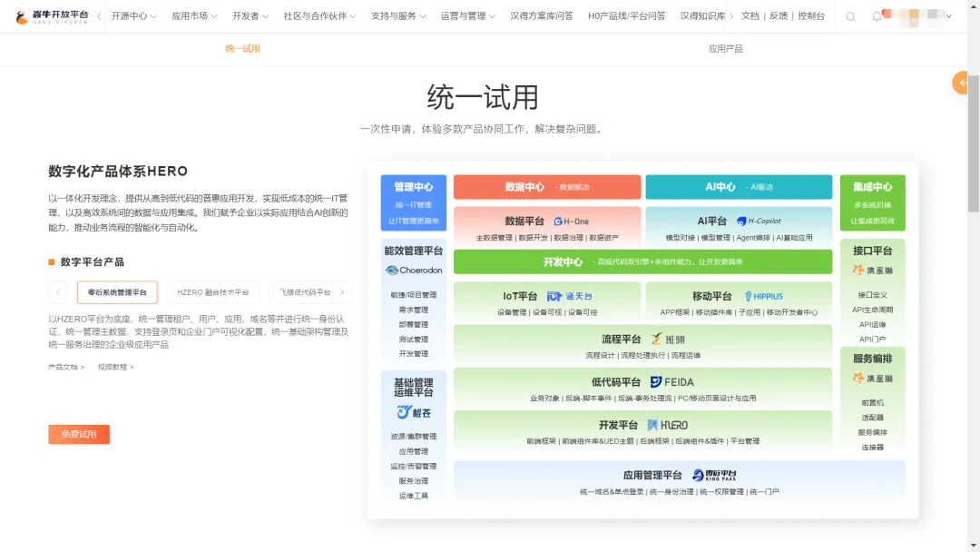Open 汉得知识库 in the navigation
Screen dimensions: 980x552
(702, 16)
